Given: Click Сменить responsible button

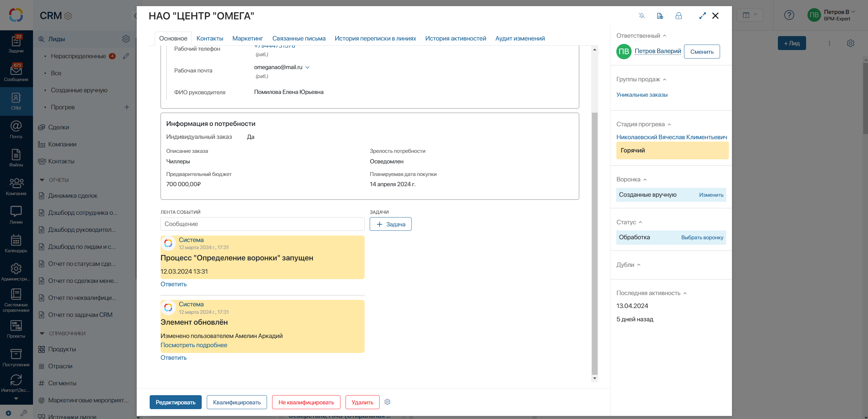Looking at the screenshot, I should click(x=702, y=52).
